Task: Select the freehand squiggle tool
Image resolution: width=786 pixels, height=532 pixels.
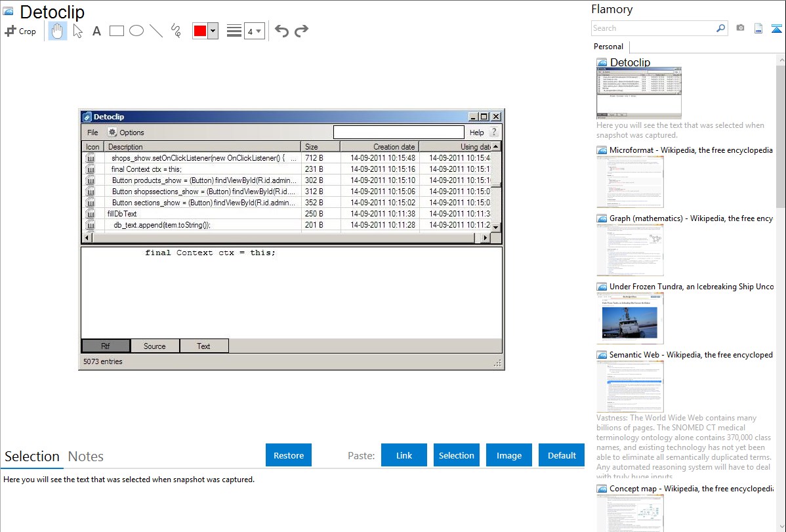Action: click(176, 31)
